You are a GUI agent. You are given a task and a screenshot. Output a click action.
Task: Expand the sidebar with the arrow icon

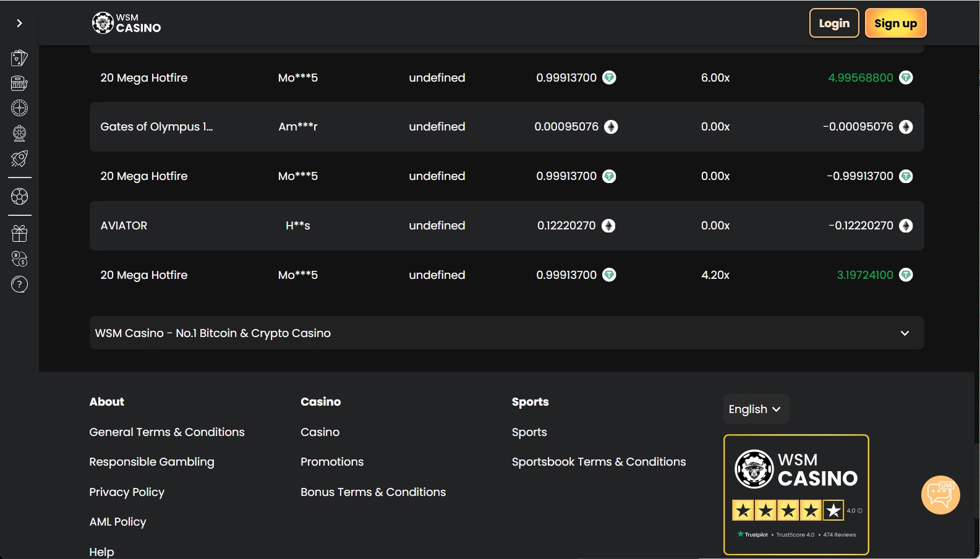click(x=19, y=23)
